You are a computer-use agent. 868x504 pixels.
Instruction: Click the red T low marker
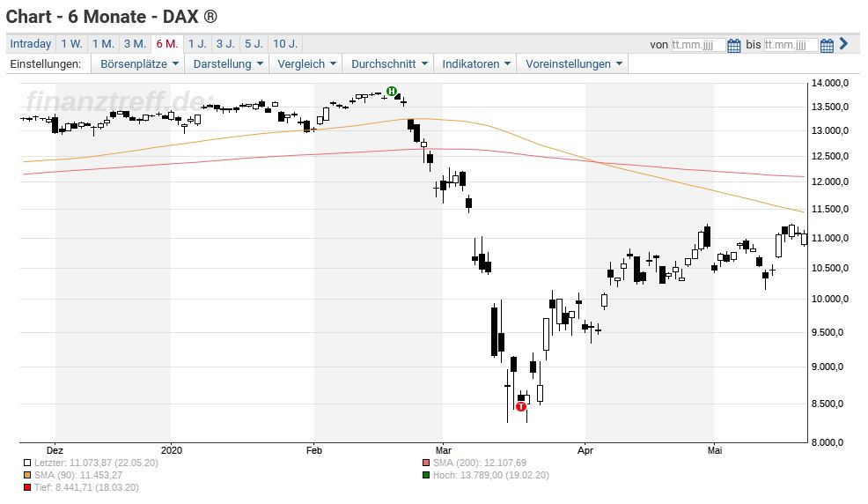[521, 406]
